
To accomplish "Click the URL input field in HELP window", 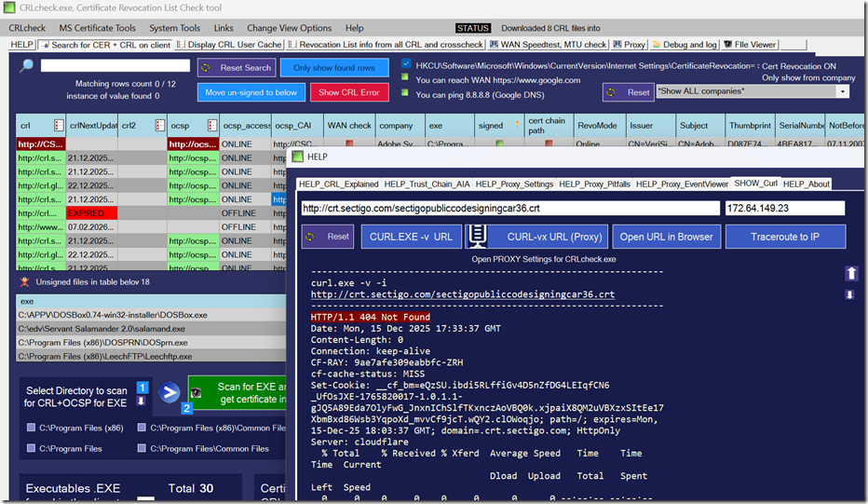I will pos(508,209).
